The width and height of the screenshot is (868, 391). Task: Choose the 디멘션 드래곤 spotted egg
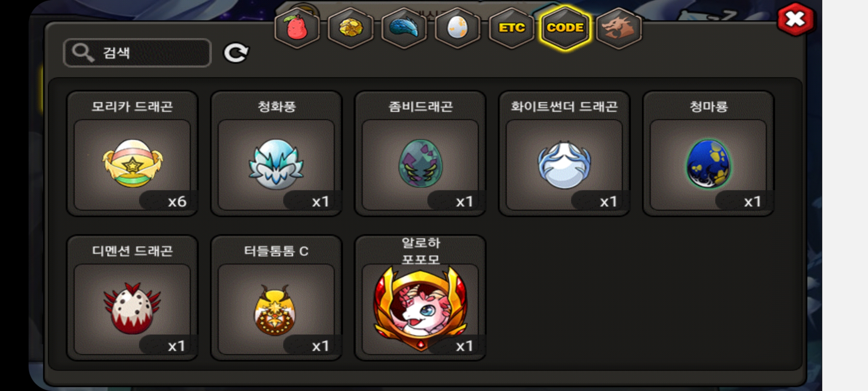(x=132, y=298)
